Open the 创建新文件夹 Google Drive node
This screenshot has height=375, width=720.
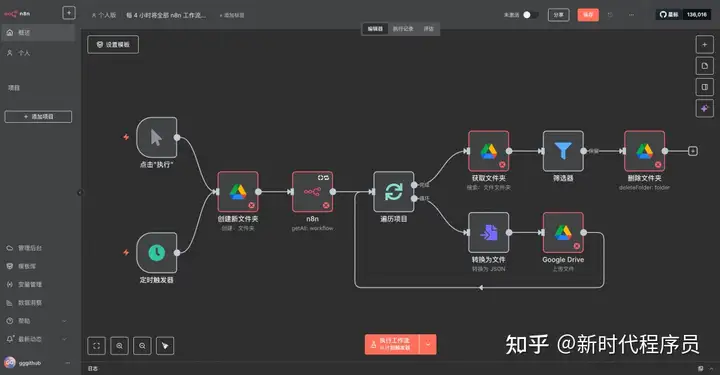[x=238, y=191]
